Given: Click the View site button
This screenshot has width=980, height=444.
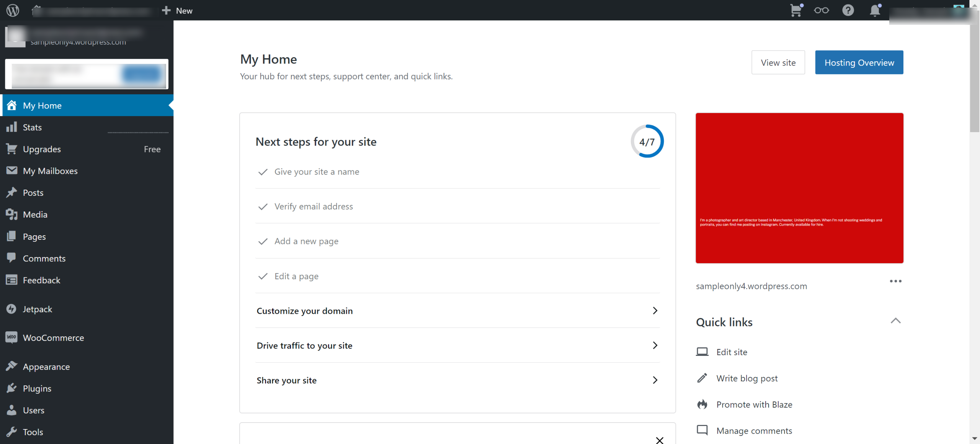Looking at the screenshot, I should [778, 62].
